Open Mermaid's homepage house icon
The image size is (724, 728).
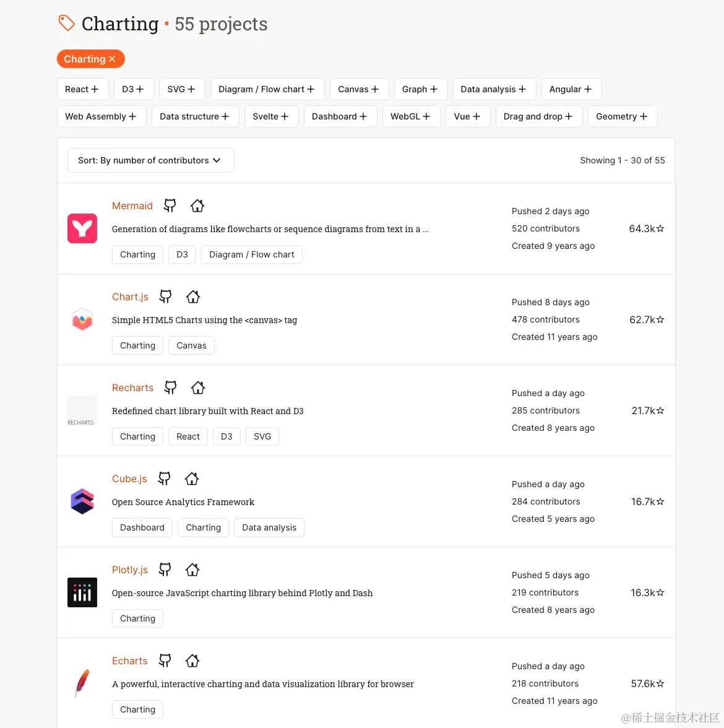click(197, 206)
